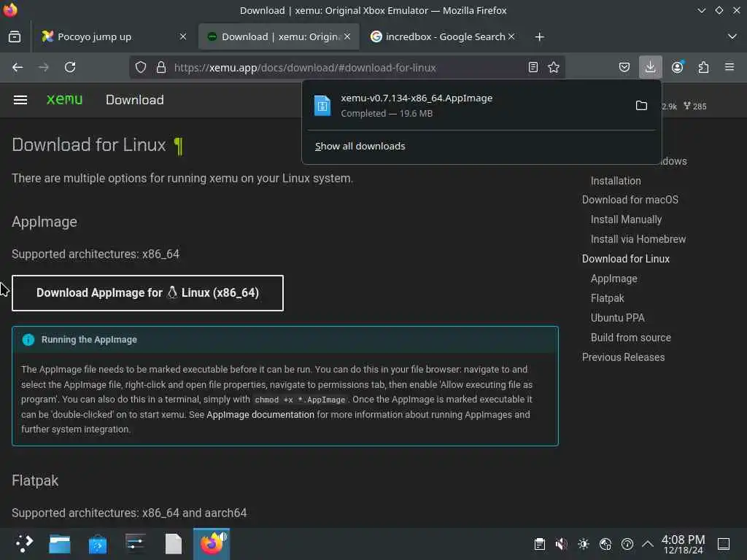Image resolution: width=747 pixels, height=560 pixels.
Task: Open audio volume tray icon
Action: [x=561, y=544]
